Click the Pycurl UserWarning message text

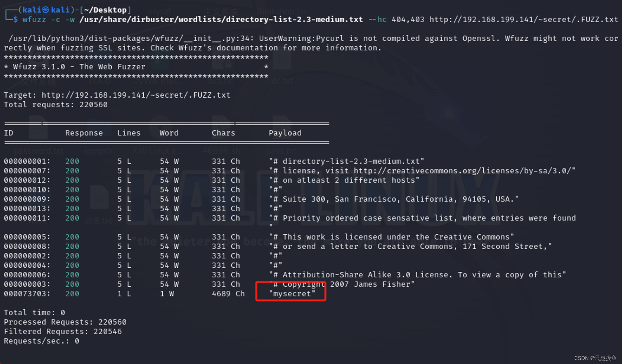click(311, 43)
